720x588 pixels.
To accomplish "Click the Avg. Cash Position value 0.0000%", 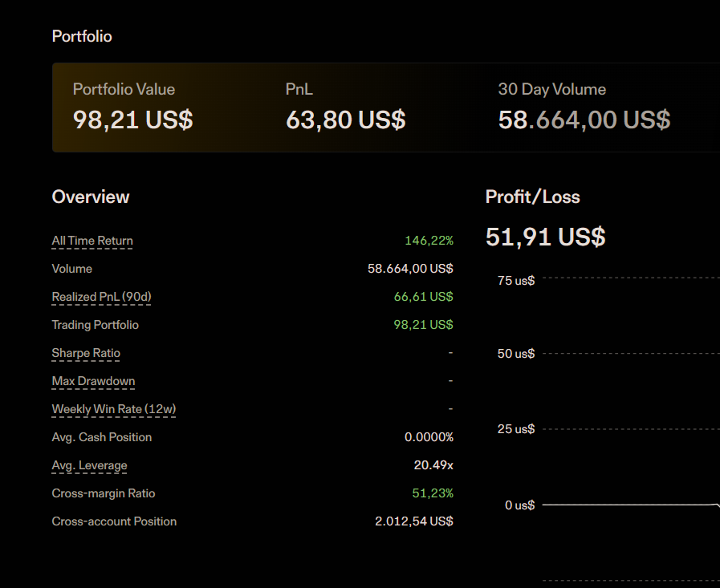I will tap(429, 437).
